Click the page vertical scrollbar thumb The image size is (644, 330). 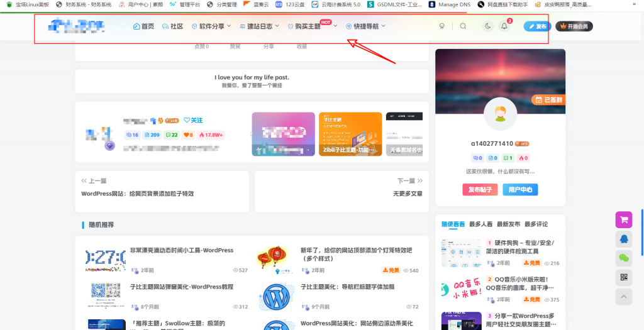click(x=642, y=232)
